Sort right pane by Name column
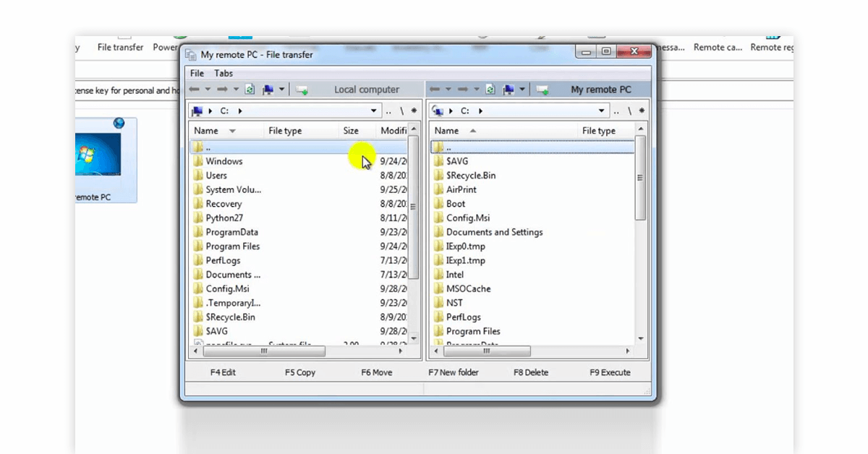This screenshot has height=454, width=868. click(504, 131)
